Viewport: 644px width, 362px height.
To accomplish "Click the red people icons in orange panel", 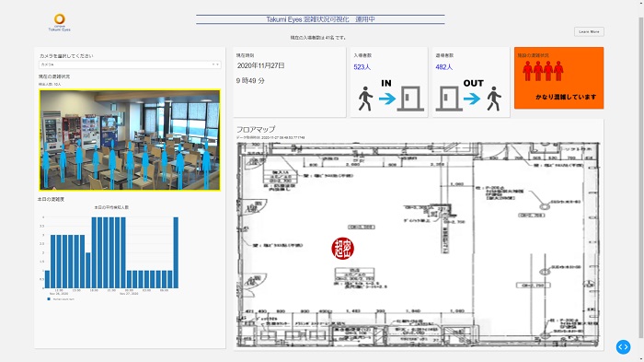I will 543,71.
